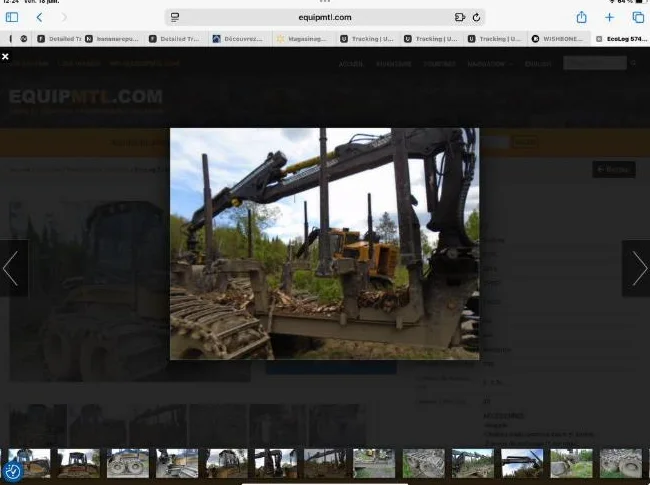Show the tab overview grid

coord(638,17)
